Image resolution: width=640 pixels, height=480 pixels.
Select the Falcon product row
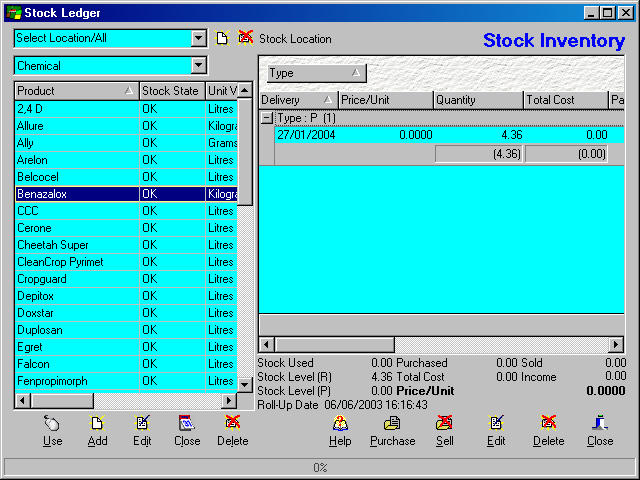[126, 364]
